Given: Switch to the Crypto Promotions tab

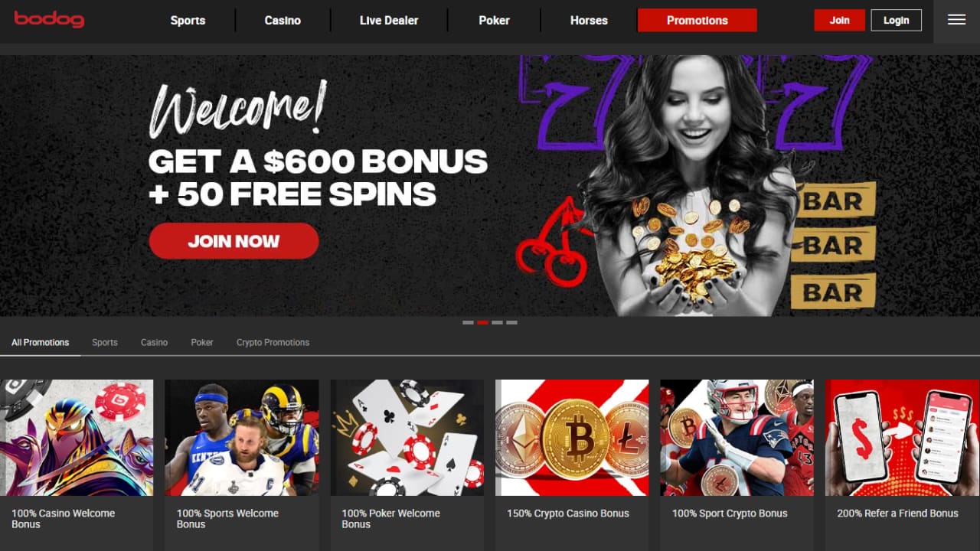Looking at the screenshot, I should pos(273,342).
